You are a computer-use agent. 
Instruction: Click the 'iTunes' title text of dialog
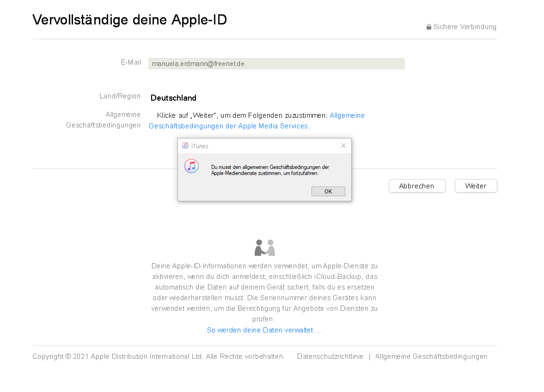[200, 146]
